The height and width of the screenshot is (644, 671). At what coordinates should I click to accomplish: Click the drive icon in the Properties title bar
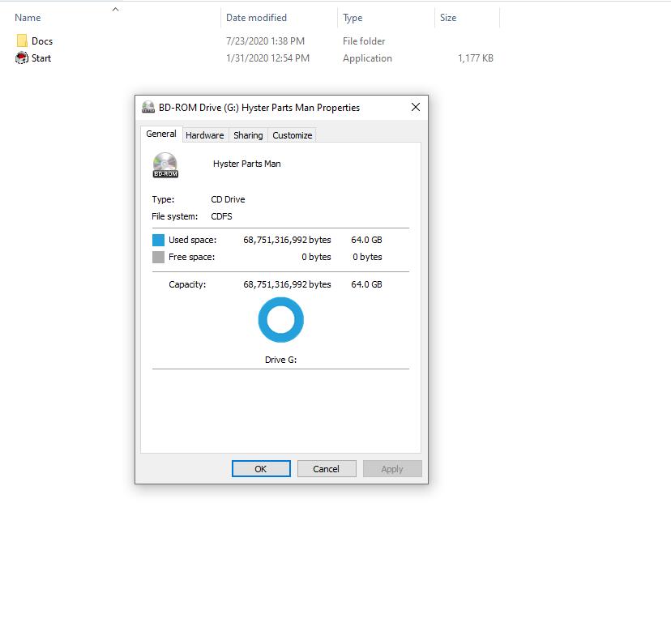[148, 107]
